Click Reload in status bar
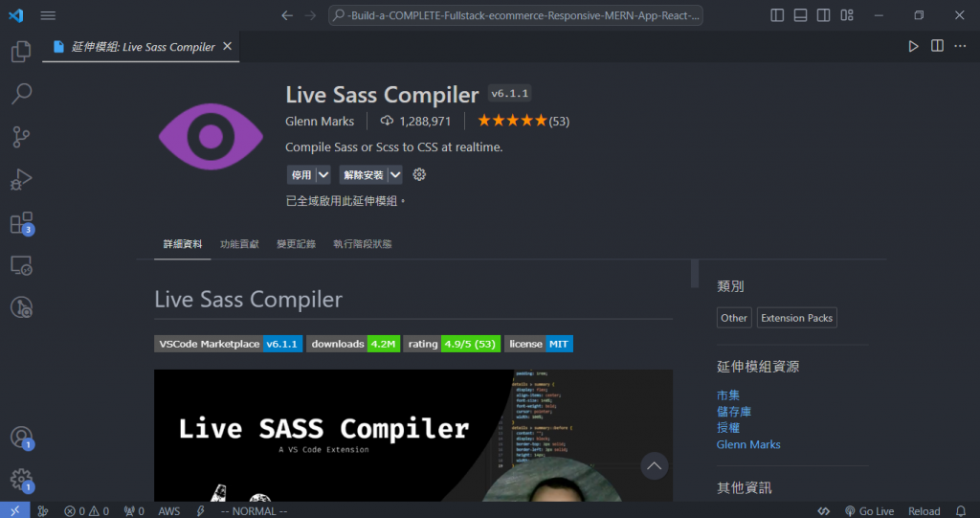This screenshot has height=518, width=980. point(924,511)
